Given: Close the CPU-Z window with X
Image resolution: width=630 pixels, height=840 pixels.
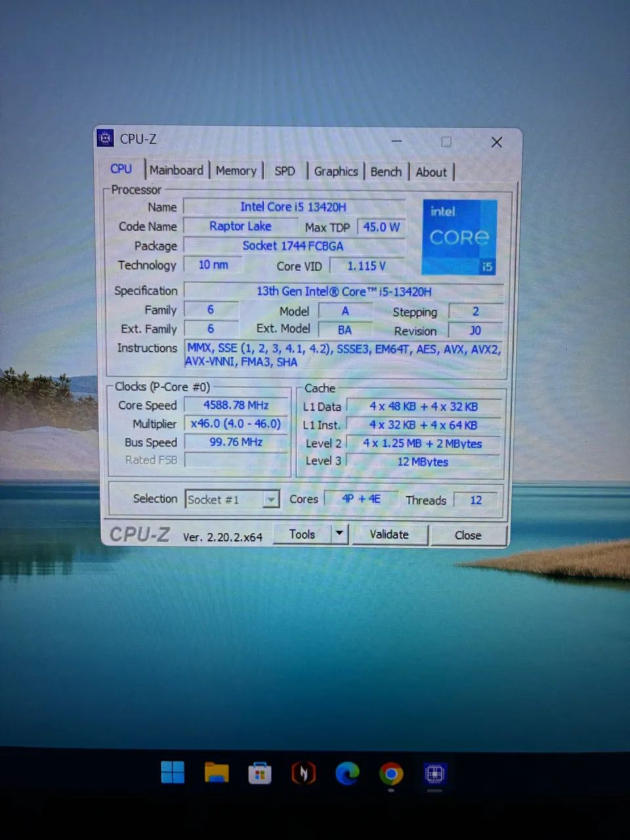Looking at the screenshot, I should click(x=497, y=142).
